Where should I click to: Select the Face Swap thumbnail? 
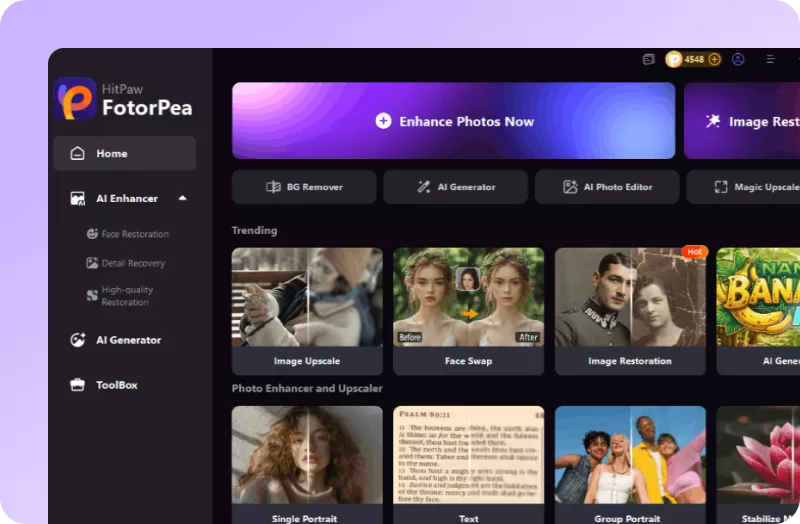pyautogui.click(x=468, y=310)
